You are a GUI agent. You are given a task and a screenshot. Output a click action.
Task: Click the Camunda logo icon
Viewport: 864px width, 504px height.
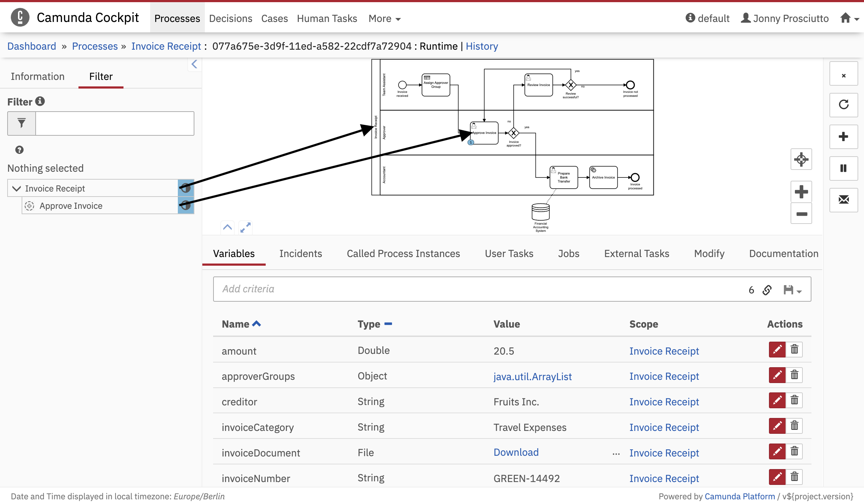tap(20, 17)
